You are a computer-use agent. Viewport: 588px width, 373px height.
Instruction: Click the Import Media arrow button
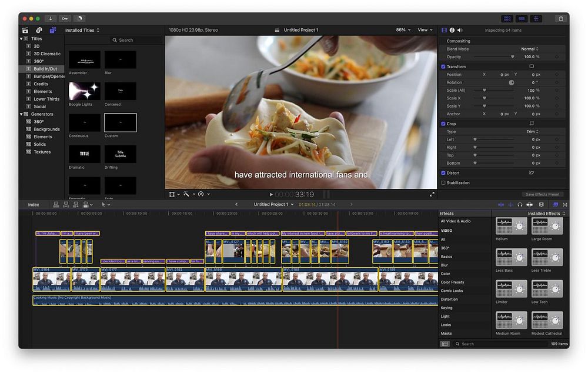pos(51,19)
